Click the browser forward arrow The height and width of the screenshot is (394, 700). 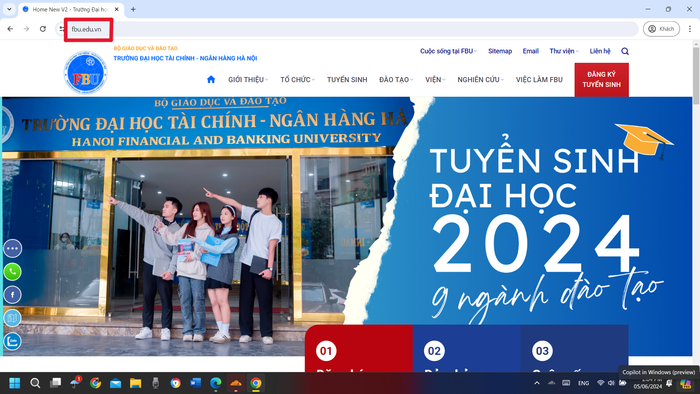tap(26, 29)
